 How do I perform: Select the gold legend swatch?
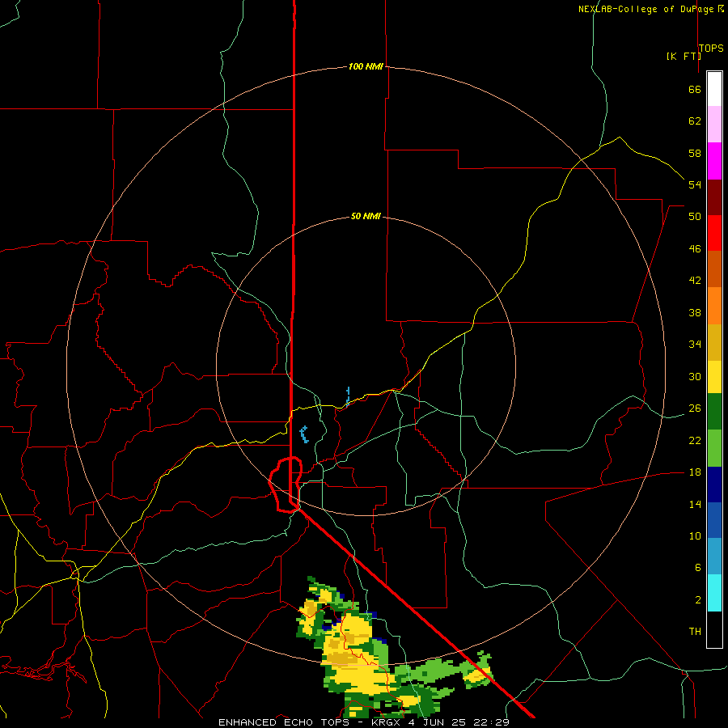714,342
